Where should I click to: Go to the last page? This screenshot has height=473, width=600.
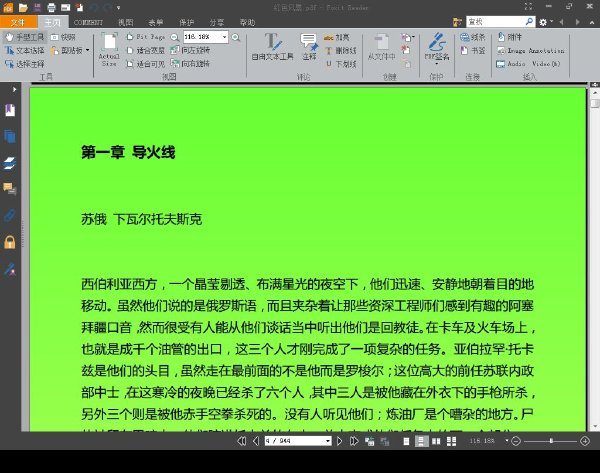354,441
